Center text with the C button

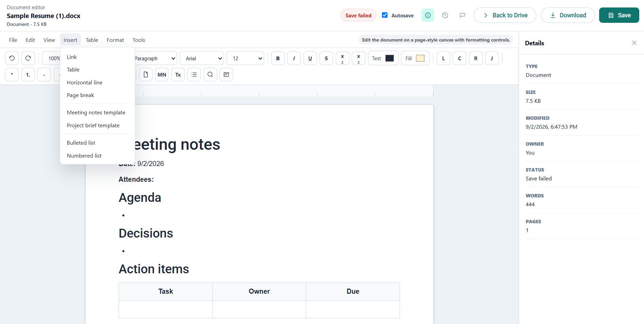coord(459,58)
